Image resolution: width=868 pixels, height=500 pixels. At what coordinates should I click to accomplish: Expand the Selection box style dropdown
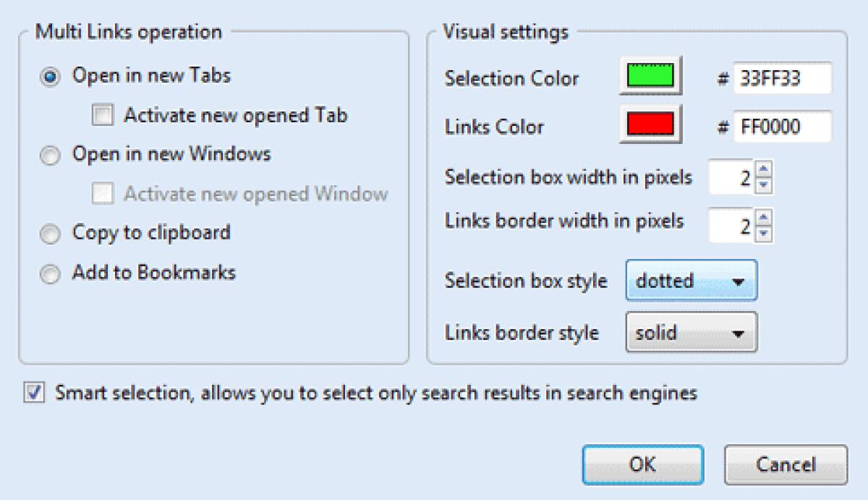tap(691, 280)
